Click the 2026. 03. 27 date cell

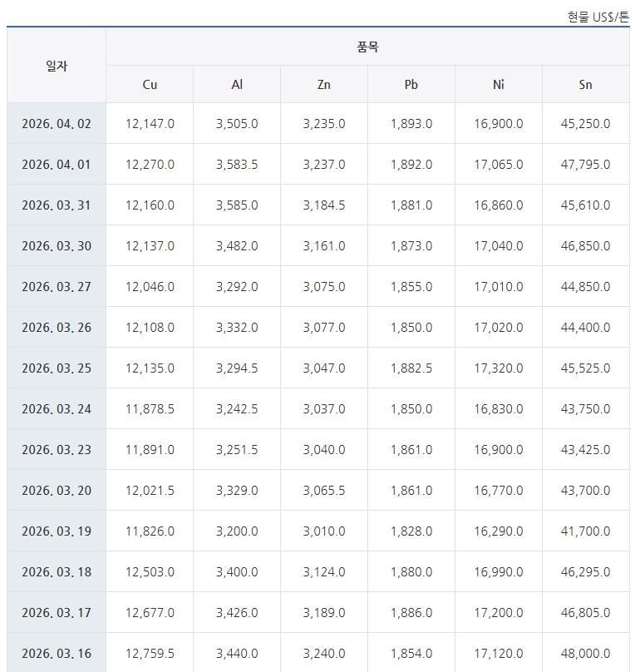tap(57, 287)
